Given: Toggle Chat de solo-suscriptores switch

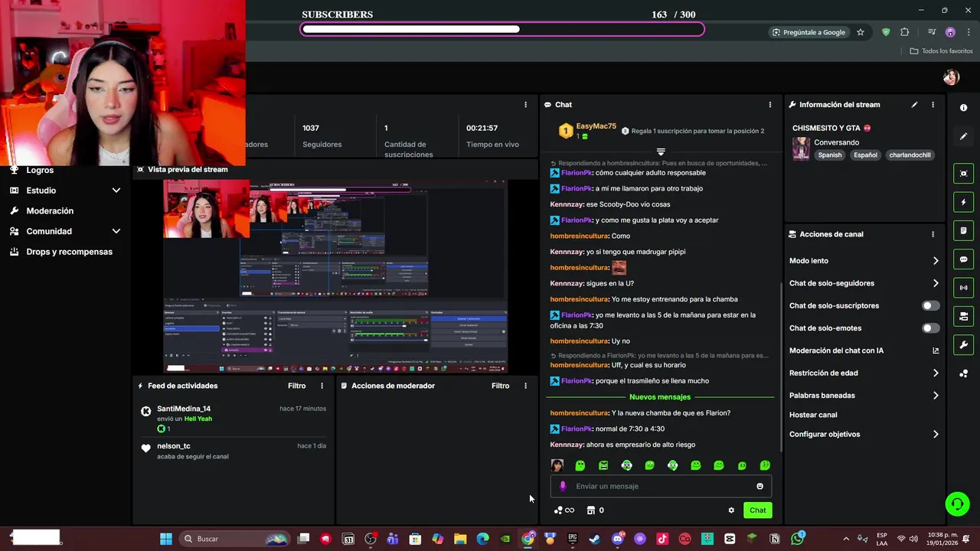Looking at the screenshot, I should coord(930,305).
